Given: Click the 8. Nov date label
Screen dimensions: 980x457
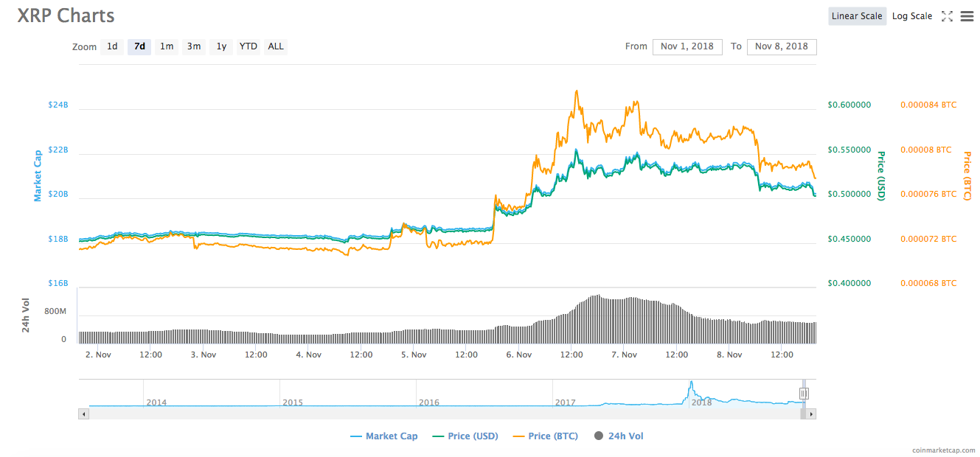Looking at the screenshot, I should [x=729, y=355].
